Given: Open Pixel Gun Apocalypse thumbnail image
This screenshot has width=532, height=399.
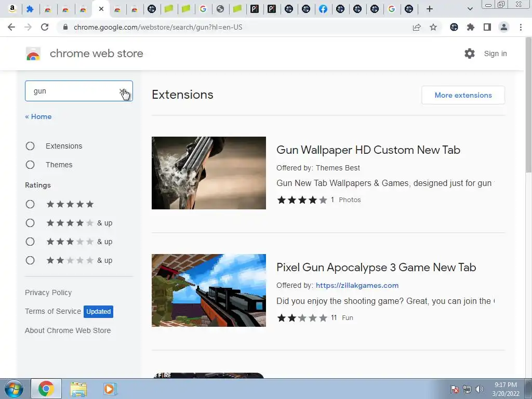Looking at the screenshot, I should pos(209,290).
